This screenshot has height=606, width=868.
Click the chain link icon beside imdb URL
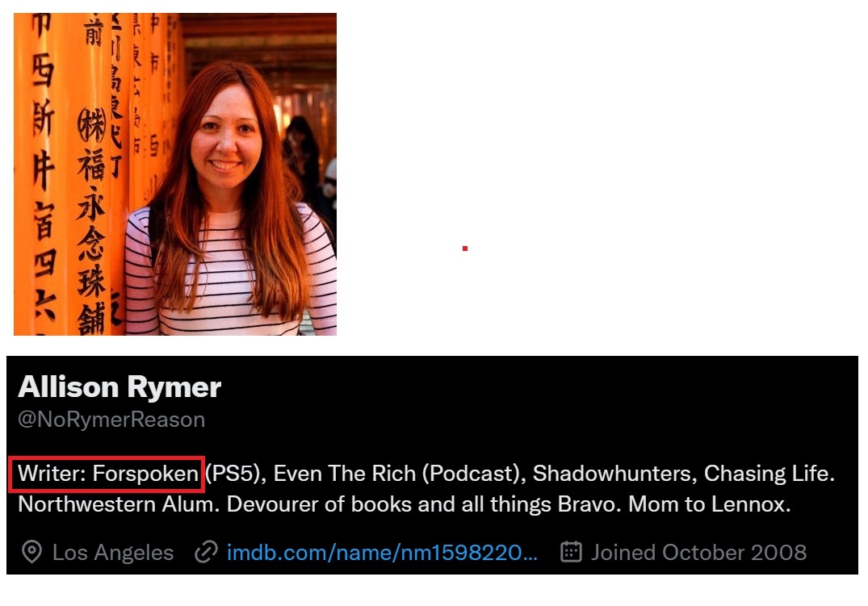[x=206, y=552]
